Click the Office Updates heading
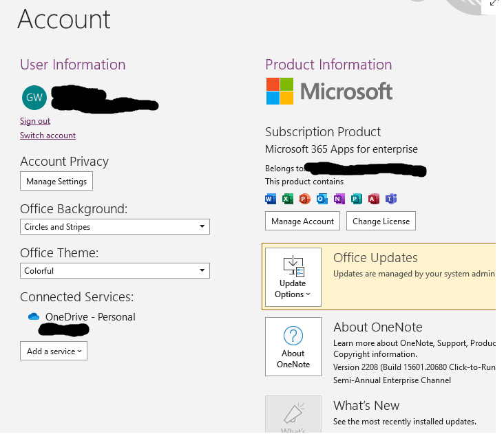The width and height of the screenshot is (504, 434). pos(375,258)
